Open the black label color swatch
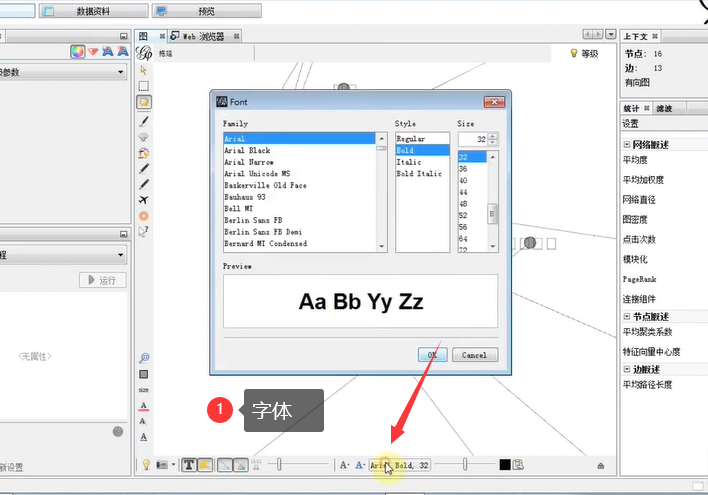The image size is (708, 495). click(x=505, y=465)
